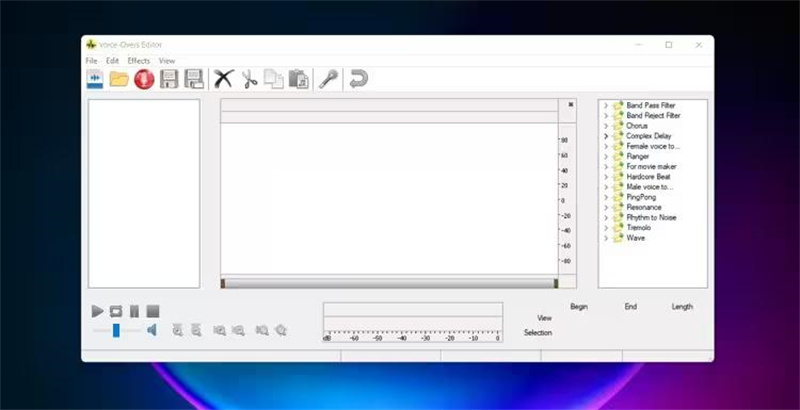Screen dimensions: 800x410
Task: Click the Chorus folder icon
Action: pyautogui.click(x=618, y=126)
